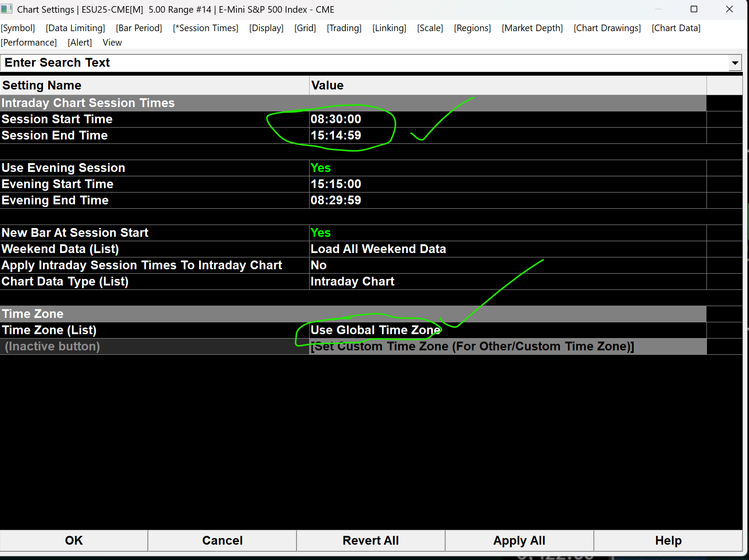This screenshot has height=560, width=749.
Task: Open the Grid tab
Action: tap(305, 28)
